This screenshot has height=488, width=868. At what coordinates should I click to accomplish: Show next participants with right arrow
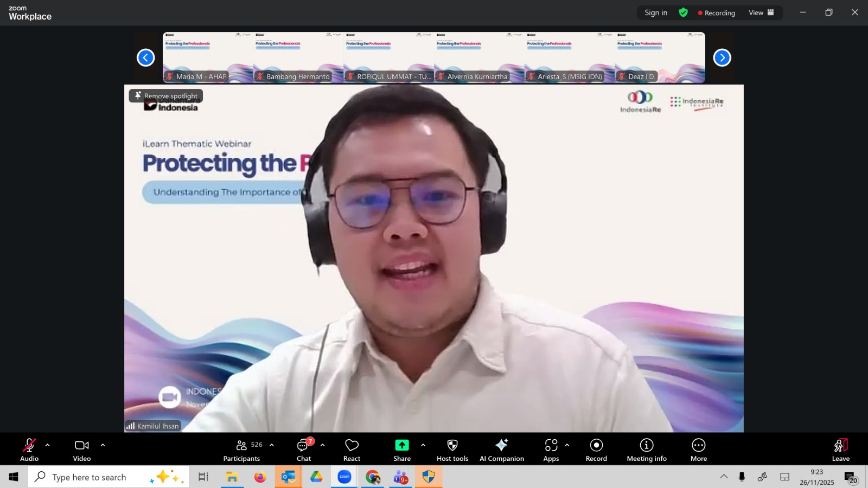(722, 57)
